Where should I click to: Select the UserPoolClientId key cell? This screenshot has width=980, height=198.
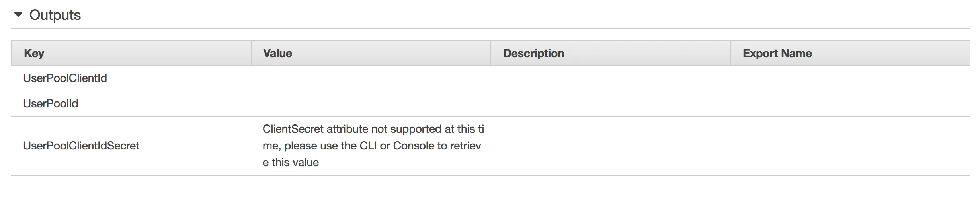[131, 78]
